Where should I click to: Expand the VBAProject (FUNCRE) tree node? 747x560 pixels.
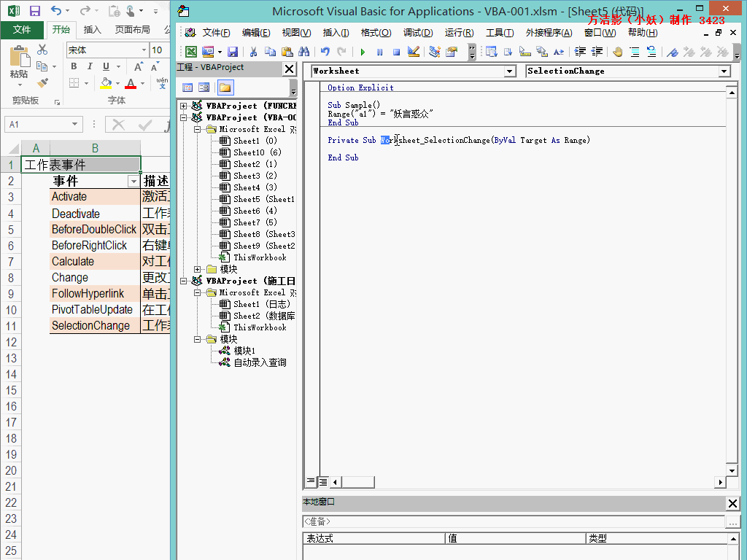coord(183,106)
